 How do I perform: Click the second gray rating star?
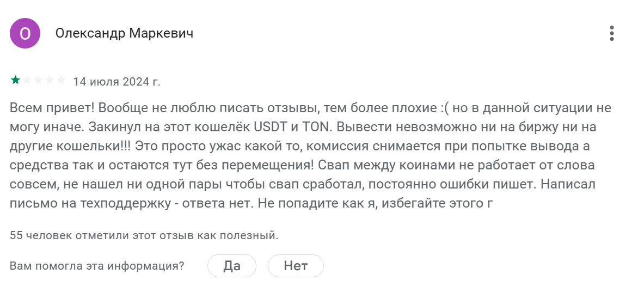pos(27,81)
